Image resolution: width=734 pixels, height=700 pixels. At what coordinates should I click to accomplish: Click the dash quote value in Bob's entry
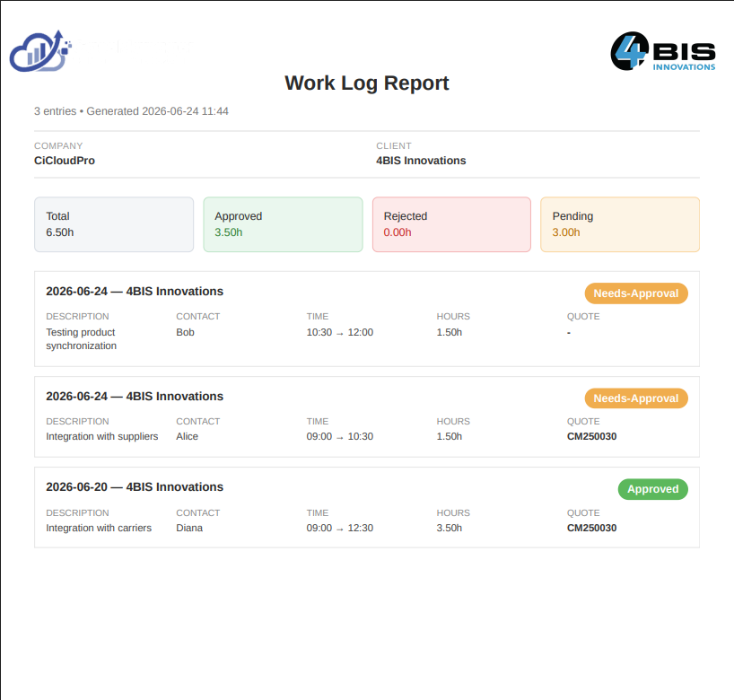tap(569, 332)
